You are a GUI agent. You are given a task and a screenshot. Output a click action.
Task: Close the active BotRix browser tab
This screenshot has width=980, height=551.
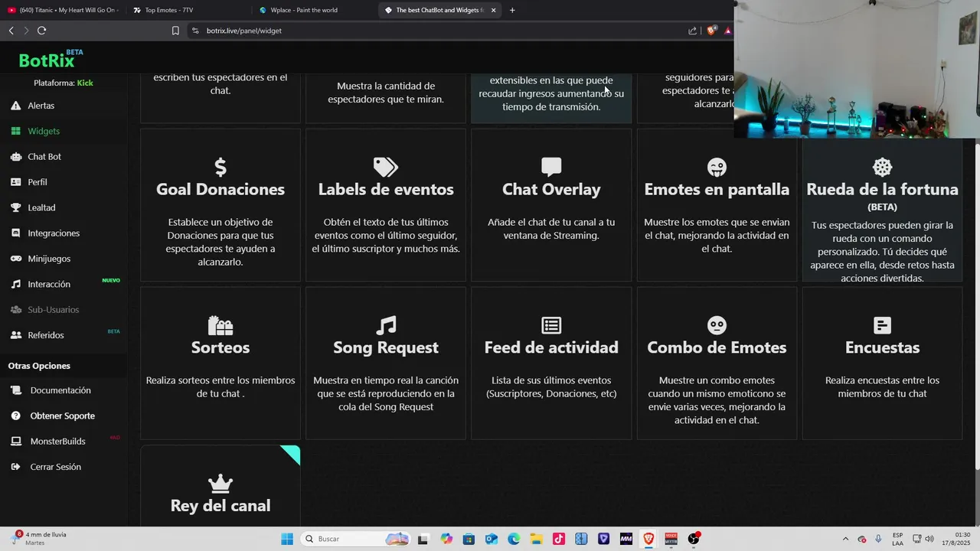(x=493, y=10)
